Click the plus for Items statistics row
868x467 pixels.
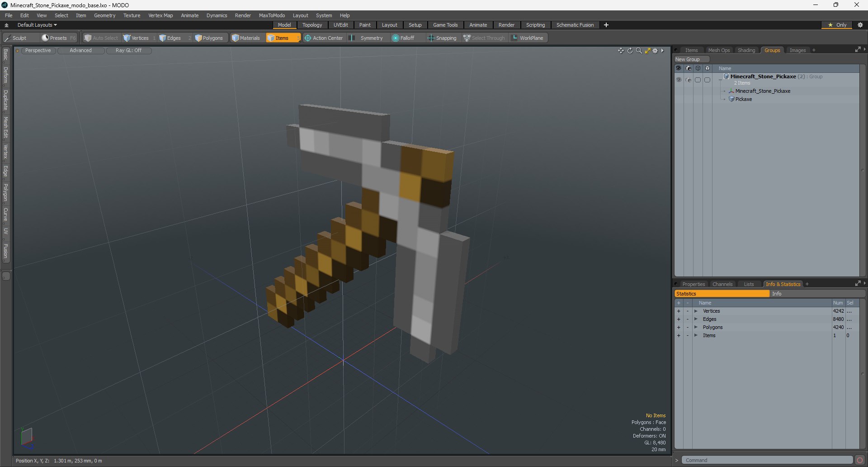(679, 336)
